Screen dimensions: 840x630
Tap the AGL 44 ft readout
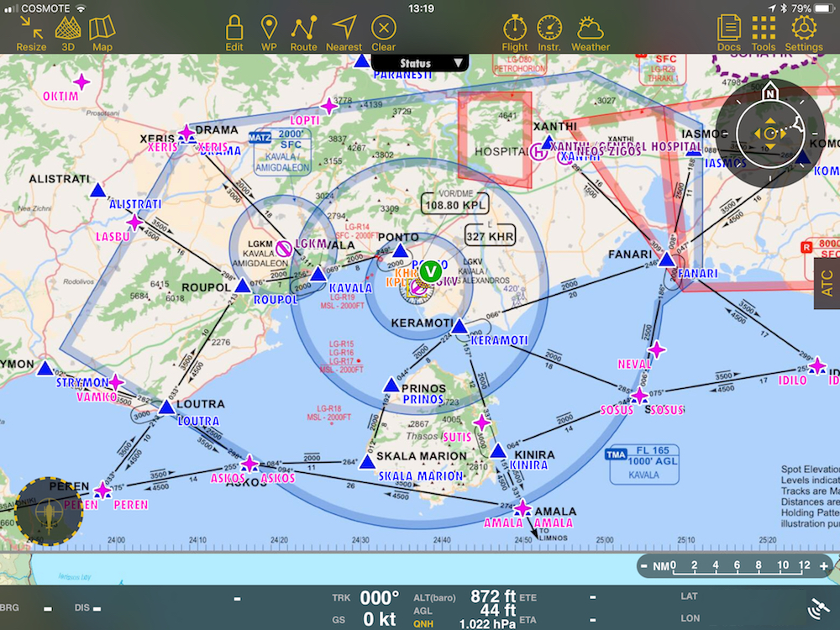464,610
